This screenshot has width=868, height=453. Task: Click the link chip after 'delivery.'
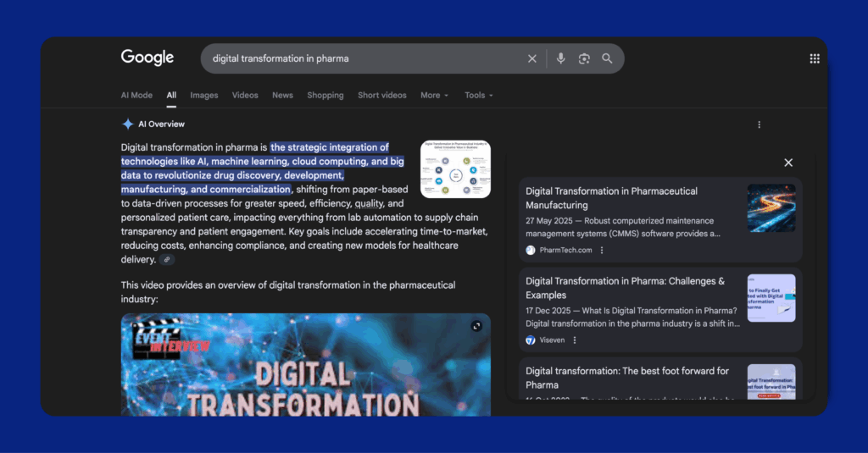(167, 259)
